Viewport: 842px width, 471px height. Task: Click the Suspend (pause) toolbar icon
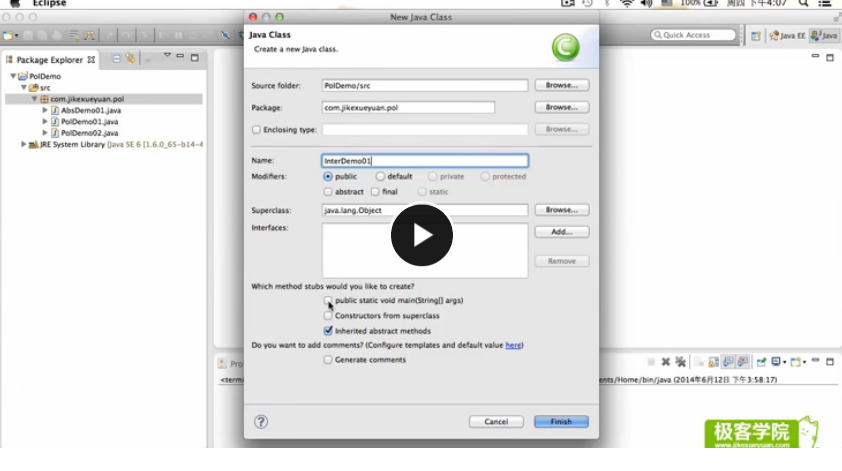178,35
